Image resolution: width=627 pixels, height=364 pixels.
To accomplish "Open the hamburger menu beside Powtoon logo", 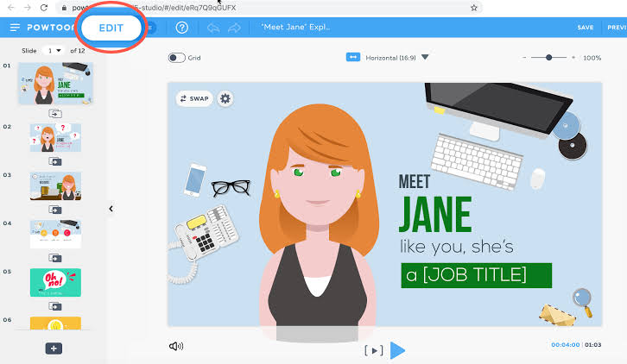I will pyautogui.click(x=15, y=27).
